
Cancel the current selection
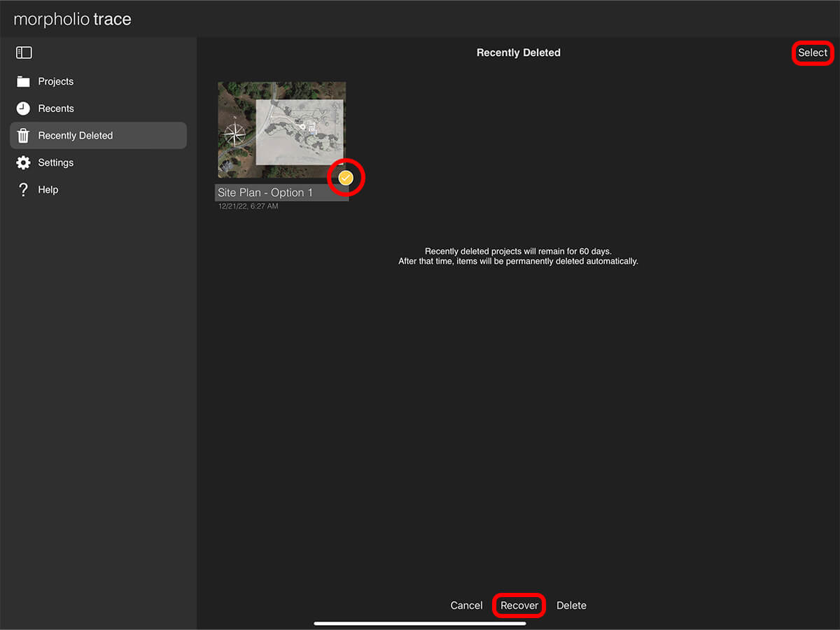pyautogui.click(x=466, y=605)
